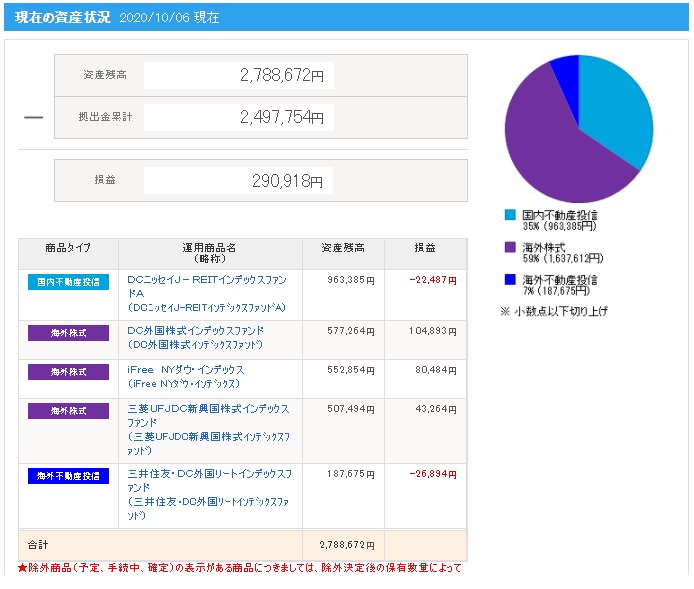Click the blue 海外不動産投信 badge in table
The image size is (694, 589).
(x=68, y=476)
